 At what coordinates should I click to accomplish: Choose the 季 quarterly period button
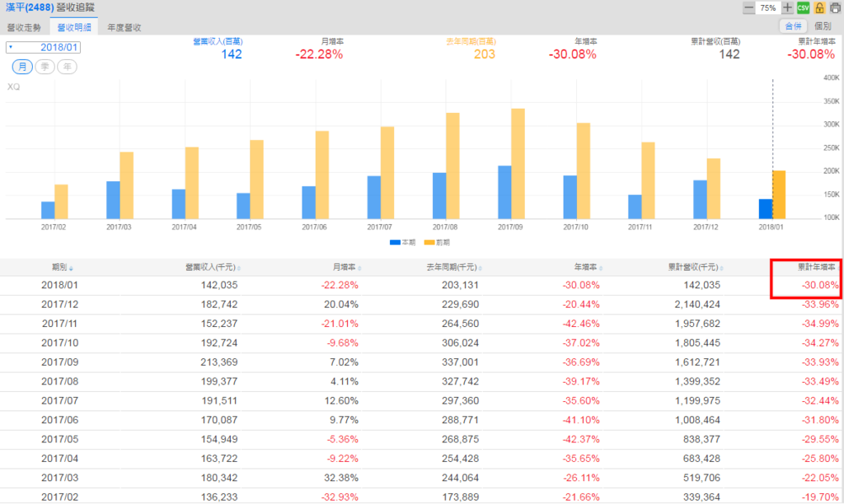click(x=45, y=67)
